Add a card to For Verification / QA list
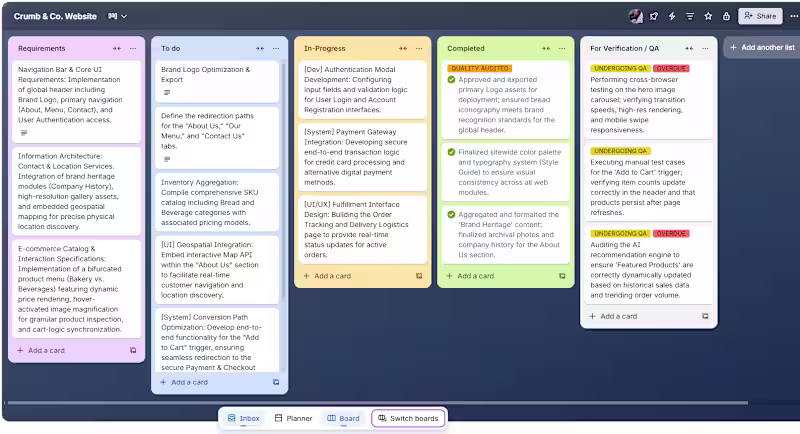 coord(613,316)
